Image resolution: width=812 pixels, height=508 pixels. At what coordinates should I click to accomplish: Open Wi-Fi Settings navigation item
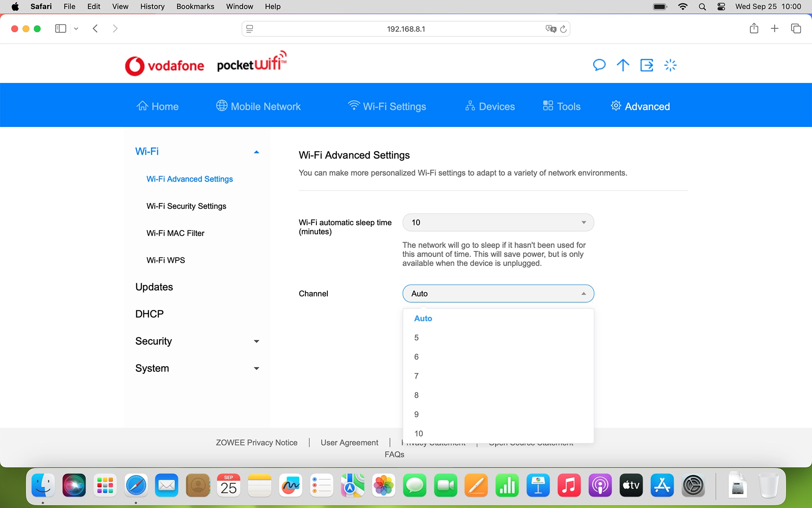pyautogui.click(x=387, y=106)
